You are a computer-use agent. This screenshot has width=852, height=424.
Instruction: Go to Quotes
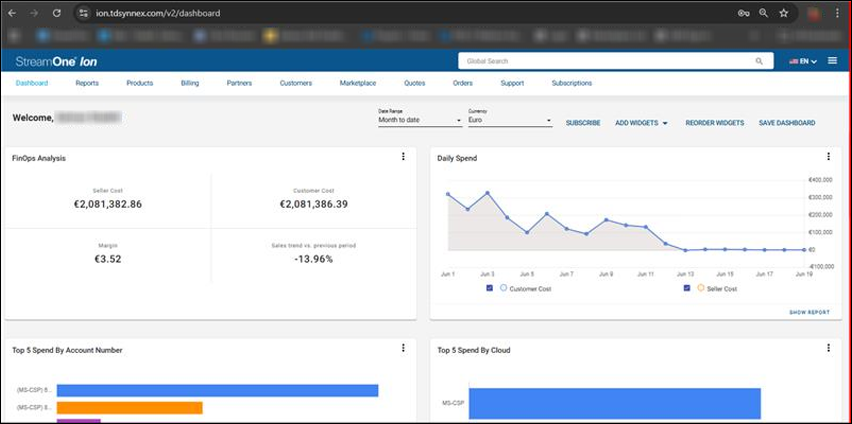(415, 83)
